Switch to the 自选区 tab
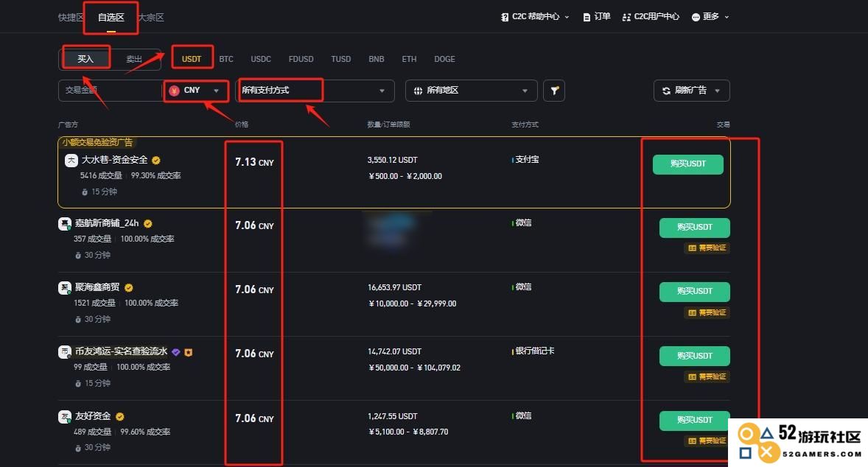 click(x=111, y=17)
